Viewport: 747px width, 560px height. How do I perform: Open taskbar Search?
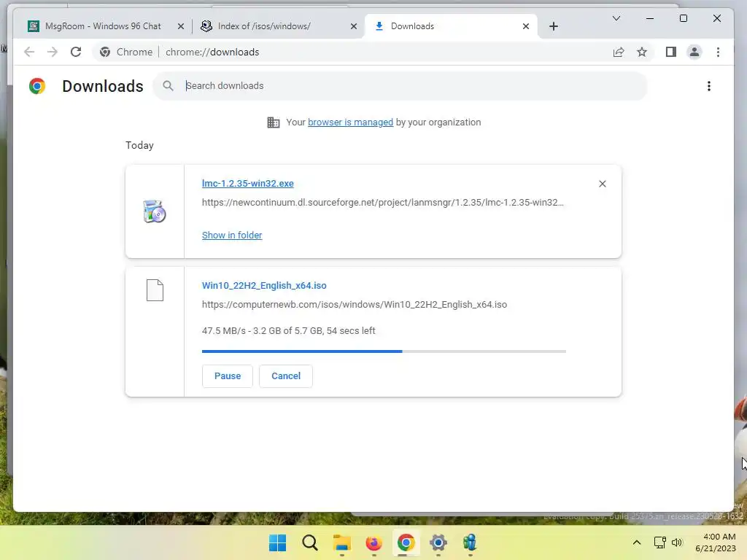(x=309, y=542)
